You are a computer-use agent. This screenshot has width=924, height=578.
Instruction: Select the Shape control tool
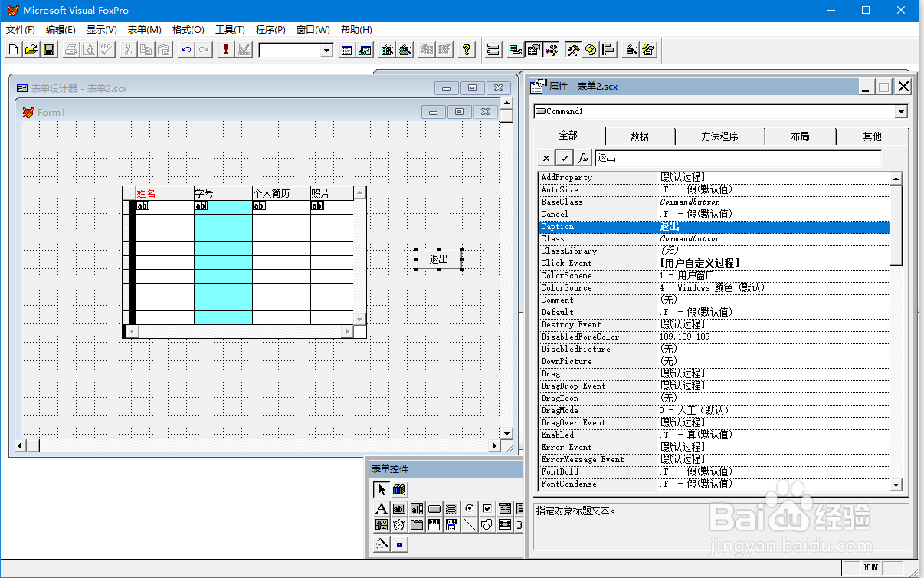tap(487, 525)
